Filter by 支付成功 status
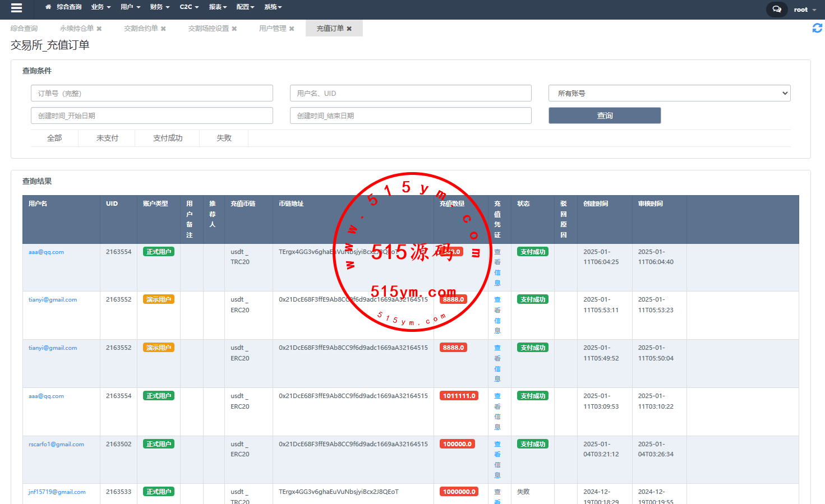The width and height of the screenshot is (825, 504). 168,138
